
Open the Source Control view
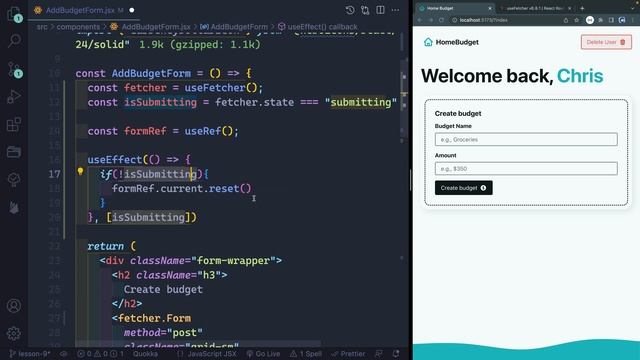click(14, 69)
